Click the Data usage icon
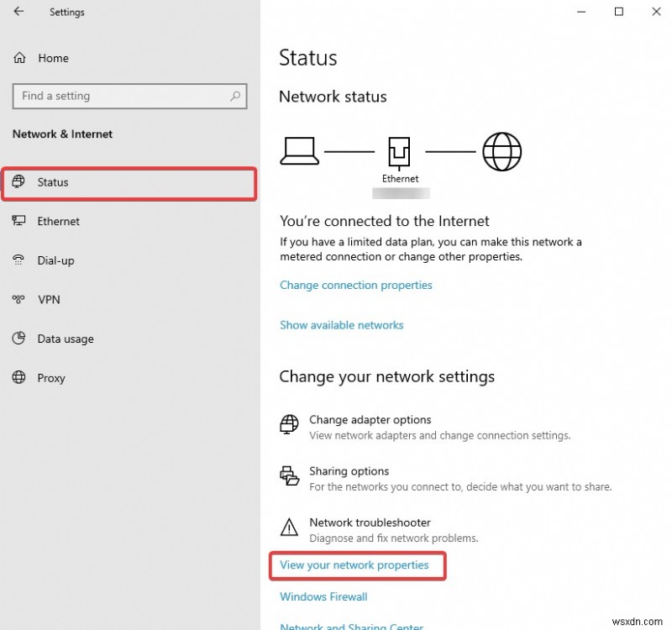Screen dimensions: 672x630 click(x=18, y=339)
